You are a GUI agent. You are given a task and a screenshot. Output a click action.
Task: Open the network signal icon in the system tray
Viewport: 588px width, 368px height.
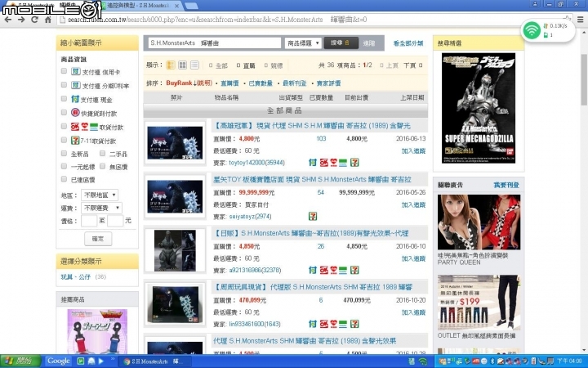(423, 361)
